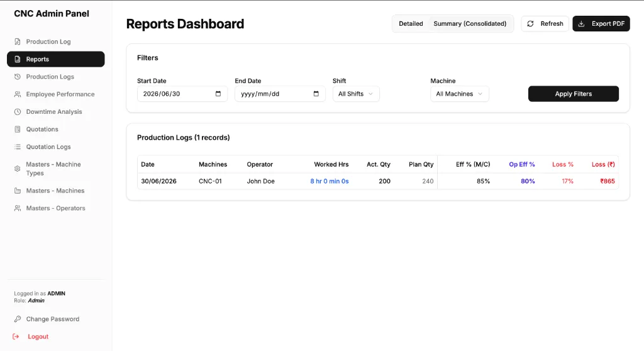Click the John Doe operator cell

[260, 181]
